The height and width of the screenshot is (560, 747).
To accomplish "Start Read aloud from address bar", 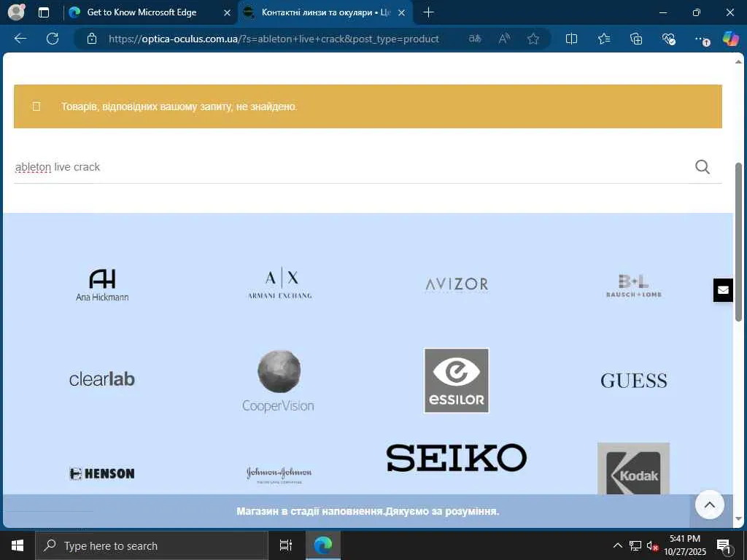I will pyautogui.click(x=504, y=39).
